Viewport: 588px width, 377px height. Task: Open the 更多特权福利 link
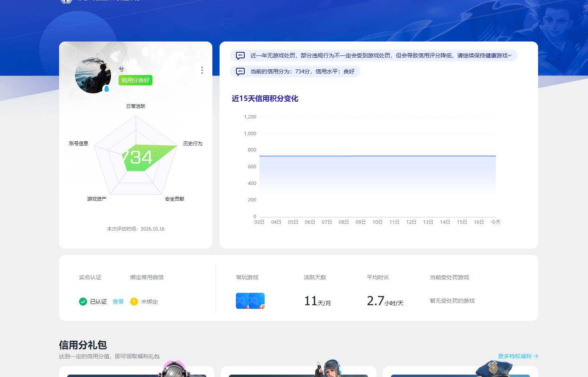[x=518, y=356]
